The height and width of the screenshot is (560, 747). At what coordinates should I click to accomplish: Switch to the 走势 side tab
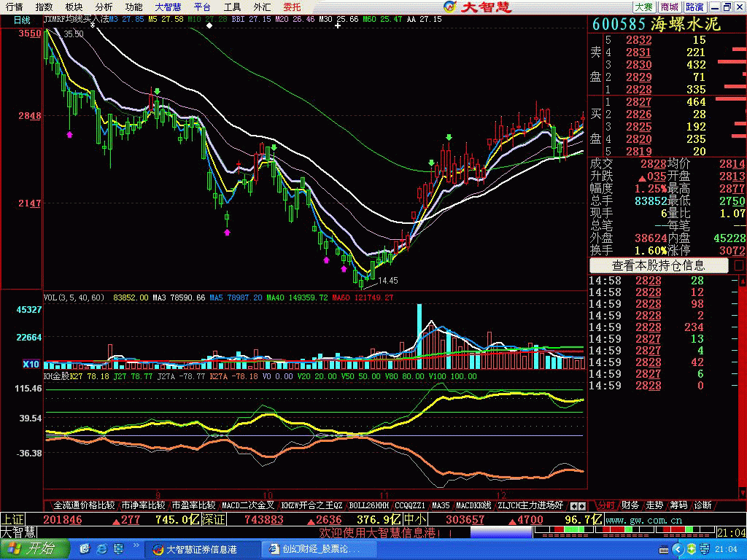click(654, 505)
